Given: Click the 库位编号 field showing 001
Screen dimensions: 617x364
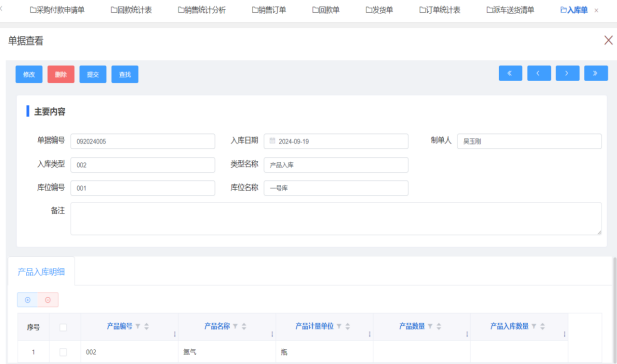Looking at the screenshot, I should [143, 188].
